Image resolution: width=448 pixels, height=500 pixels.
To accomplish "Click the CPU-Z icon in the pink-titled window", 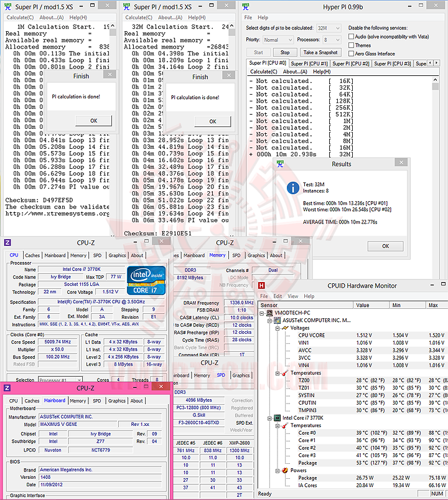I will 7,388.
